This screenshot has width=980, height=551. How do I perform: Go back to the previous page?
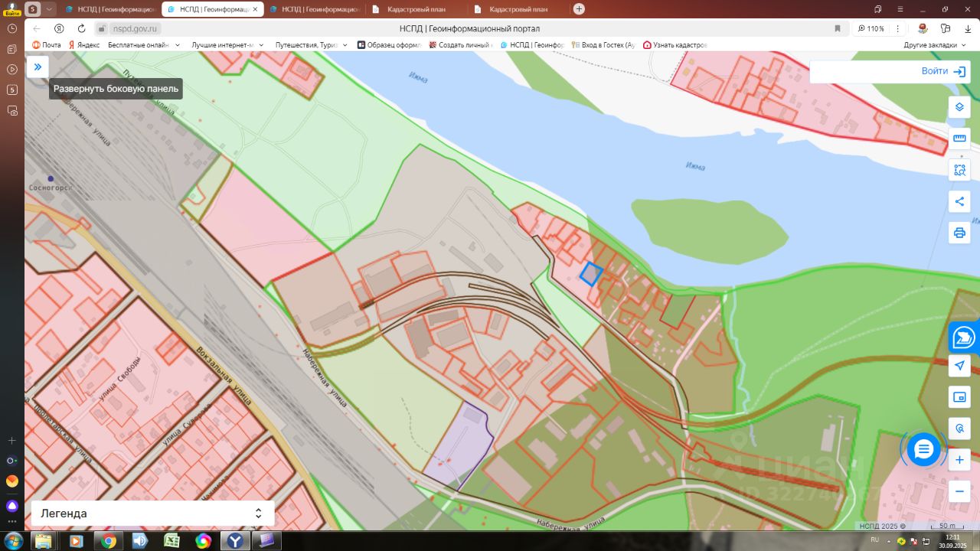click(37, 28)
